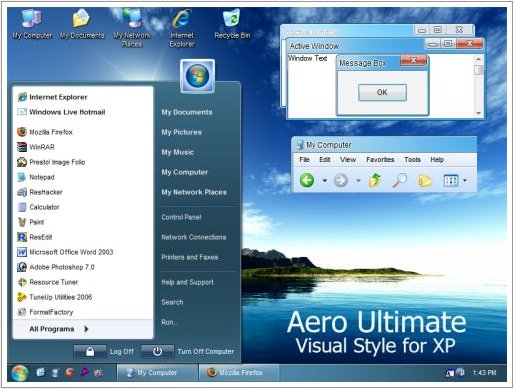Open Network Connections from Start menu
The image size is (514, 389).
(194, 237)
